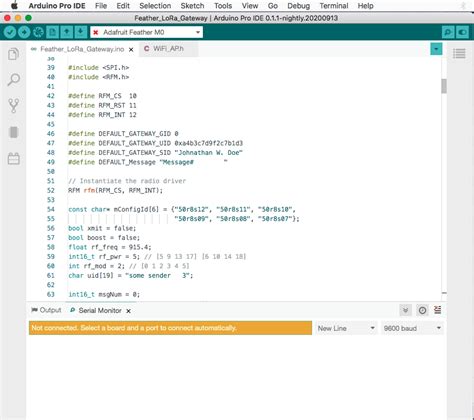Viewport: 474px width, 420px height.
Task: Open the Debug menu
Action: pos(299,6)
